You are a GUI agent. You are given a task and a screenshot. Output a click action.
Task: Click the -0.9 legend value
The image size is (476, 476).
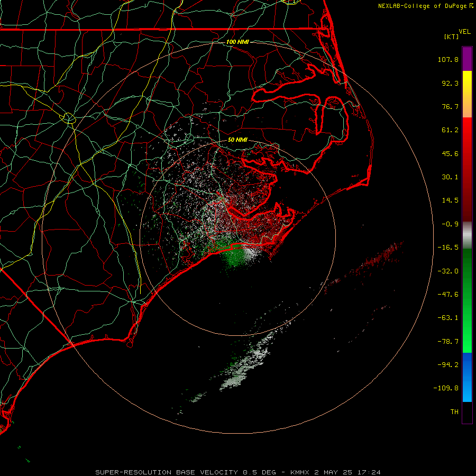(x=450, y=224)
